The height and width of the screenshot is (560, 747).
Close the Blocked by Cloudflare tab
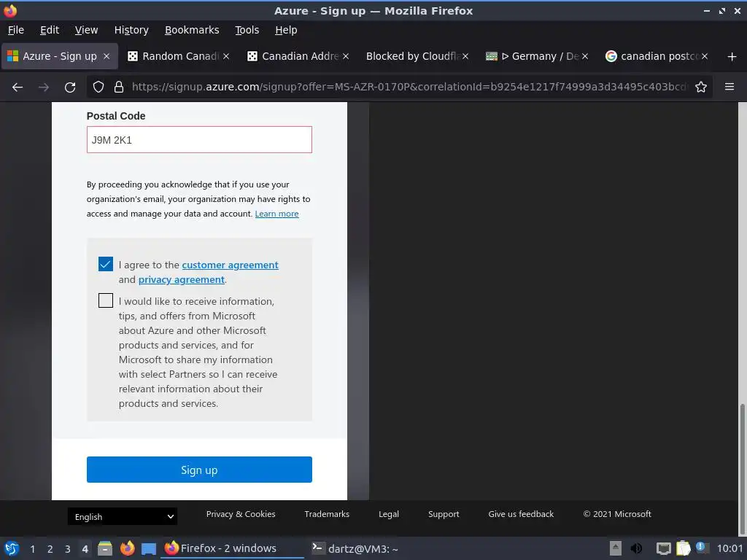(465, 56)
